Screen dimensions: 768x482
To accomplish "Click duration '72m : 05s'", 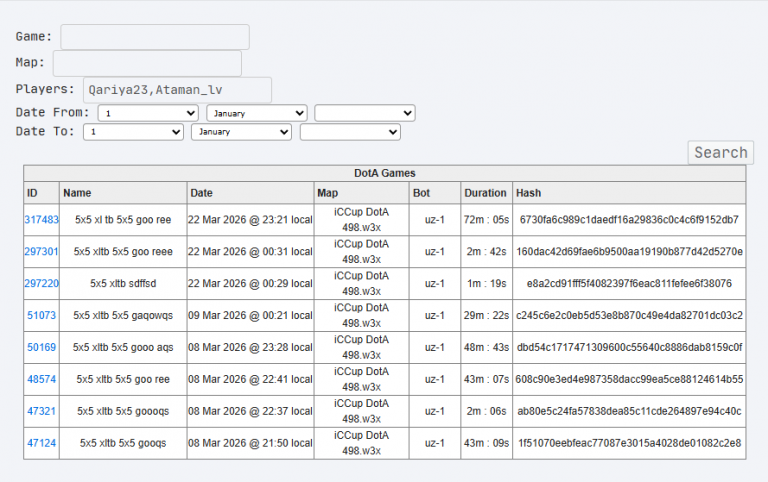I will click(x=486, y=220).
